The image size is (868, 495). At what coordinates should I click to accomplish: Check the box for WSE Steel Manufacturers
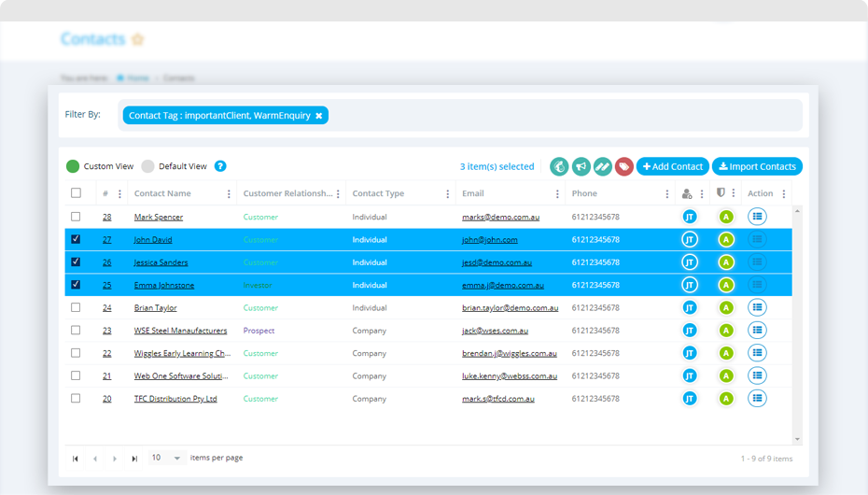coord(76,330)
